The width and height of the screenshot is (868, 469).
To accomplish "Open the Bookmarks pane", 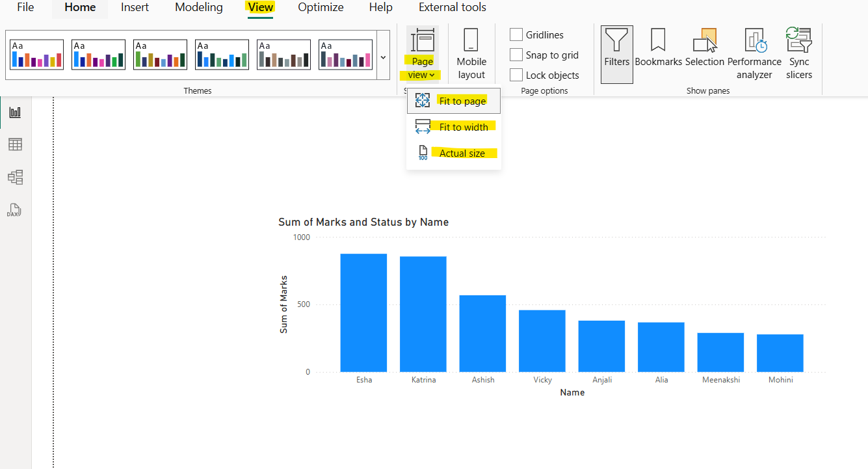I will tap(658, 52).
